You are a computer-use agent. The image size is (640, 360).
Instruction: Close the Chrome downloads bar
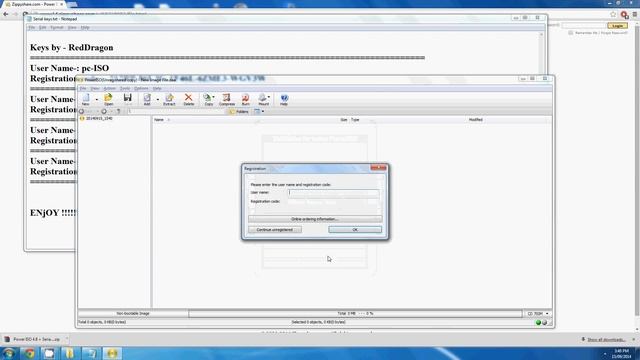tap(633, 339)
